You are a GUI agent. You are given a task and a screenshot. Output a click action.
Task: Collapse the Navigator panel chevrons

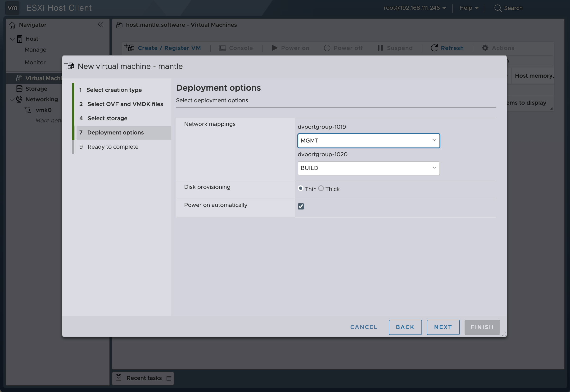pos(100,24)
